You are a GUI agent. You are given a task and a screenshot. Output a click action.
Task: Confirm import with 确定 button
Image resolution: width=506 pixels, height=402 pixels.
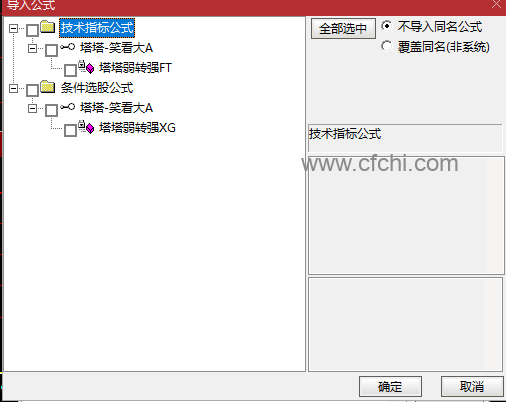tap(390, 387)
